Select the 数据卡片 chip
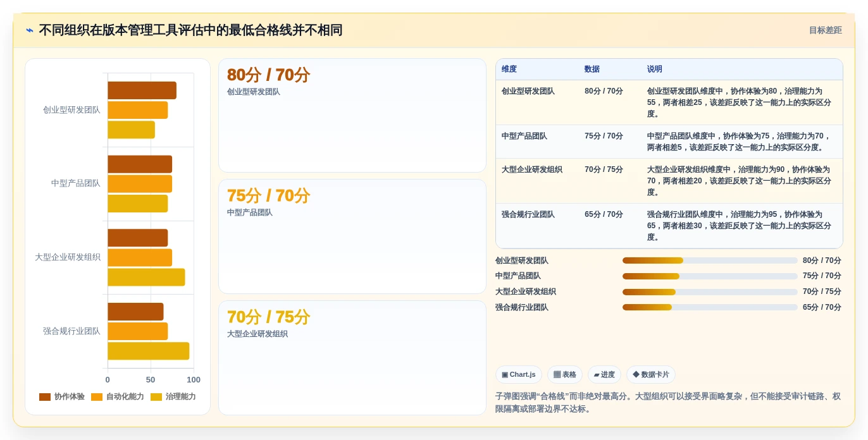This screenshot has width=868, height=440. coord(651,375)
